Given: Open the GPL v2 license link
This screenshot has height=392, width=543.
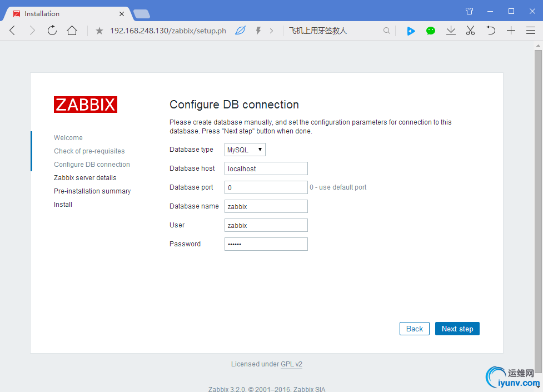Looking at the screenshot, I should coord(292,364).
